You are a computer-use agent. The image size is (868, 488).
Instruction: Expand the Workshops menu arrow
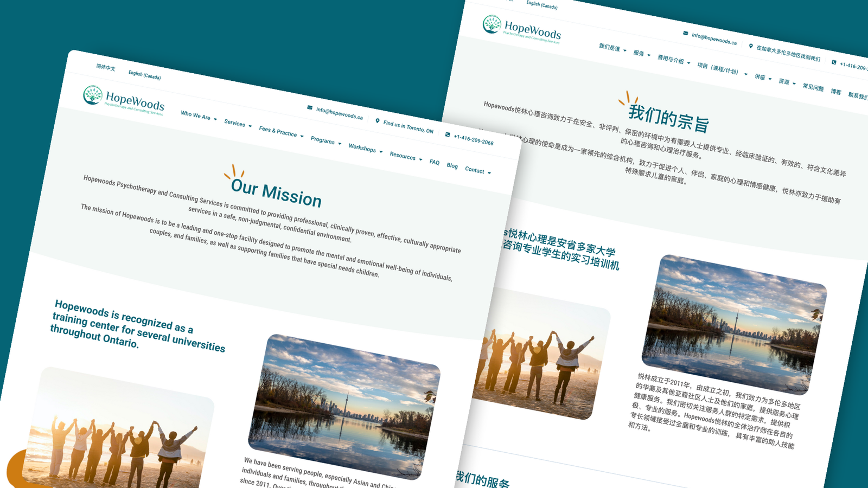tap(381, 152)
